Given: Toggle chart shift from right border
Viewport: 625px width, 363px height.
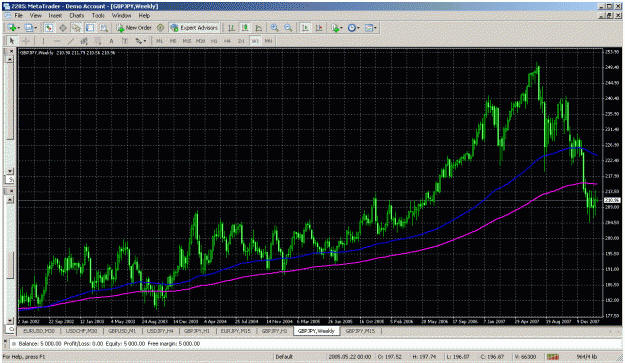Looking at the screenshot, I should coord(319,28).
